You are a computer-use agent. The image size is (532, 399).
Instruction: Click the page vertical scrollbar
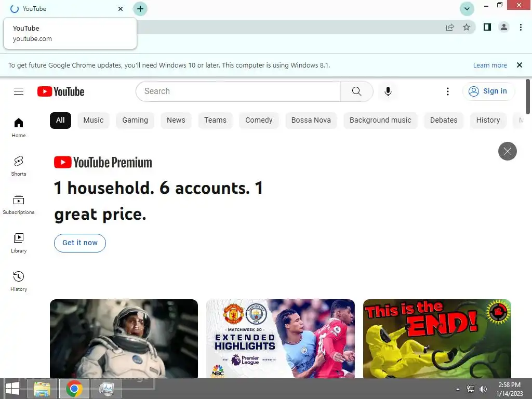528,97
